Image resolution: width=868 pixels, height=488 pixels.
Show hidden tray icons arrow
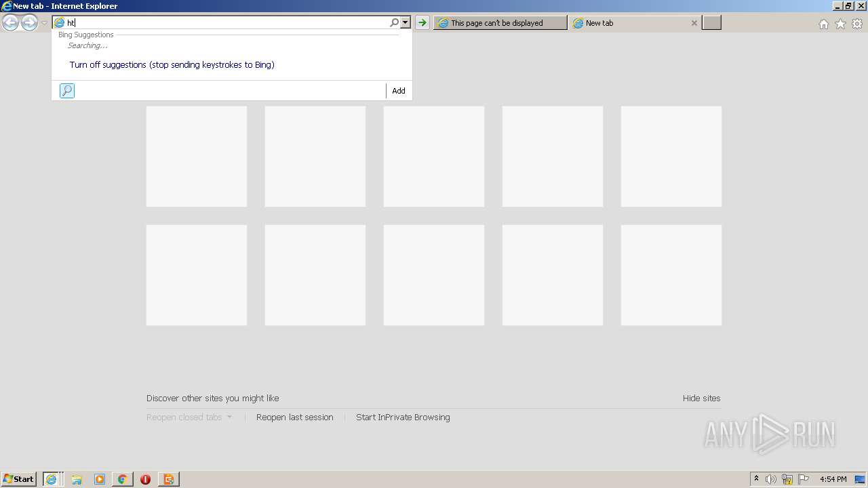(757, 479)
